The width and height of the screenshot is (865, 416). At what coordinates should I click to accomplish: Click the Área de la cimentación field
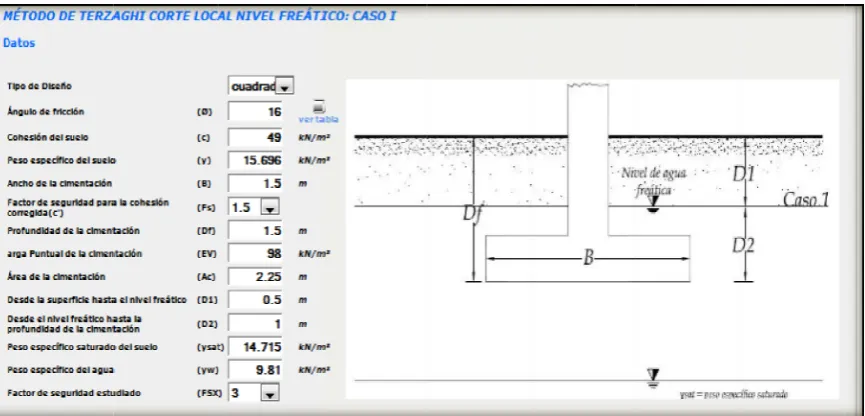(x=255, y=276)
